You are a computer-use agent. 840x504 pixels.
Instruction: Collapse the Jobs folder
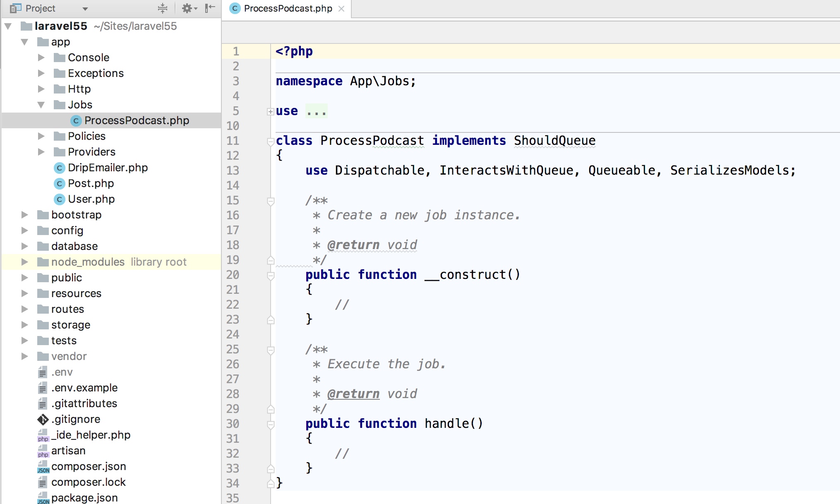41,105
